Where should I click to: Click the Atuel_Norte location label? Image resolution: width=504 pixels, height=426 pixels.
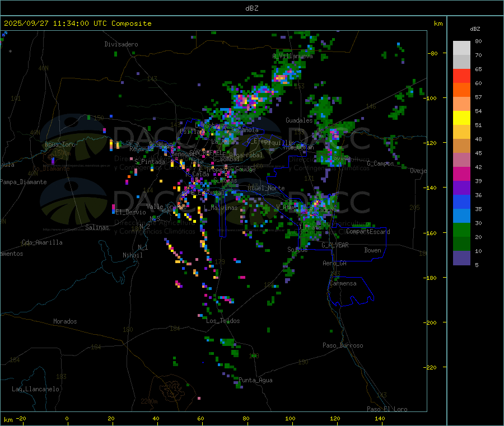tap(266, 188)
